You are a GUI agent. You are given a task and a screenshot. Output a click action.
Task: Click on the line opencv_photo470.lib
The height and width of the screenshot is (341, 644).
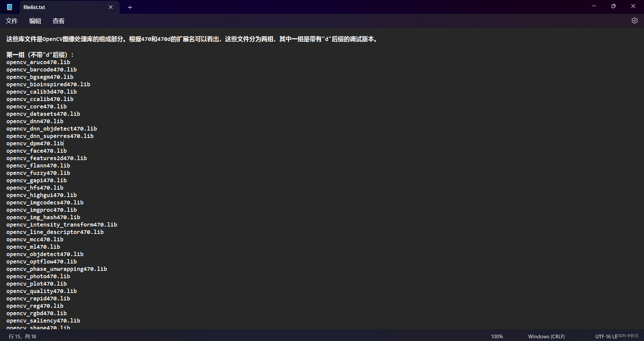38,276
